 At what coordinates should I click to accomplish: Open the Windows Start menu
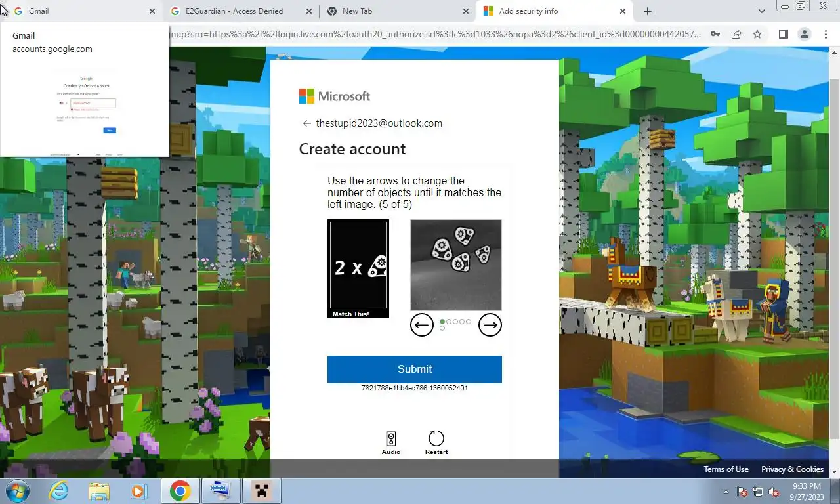click(18, 491)
